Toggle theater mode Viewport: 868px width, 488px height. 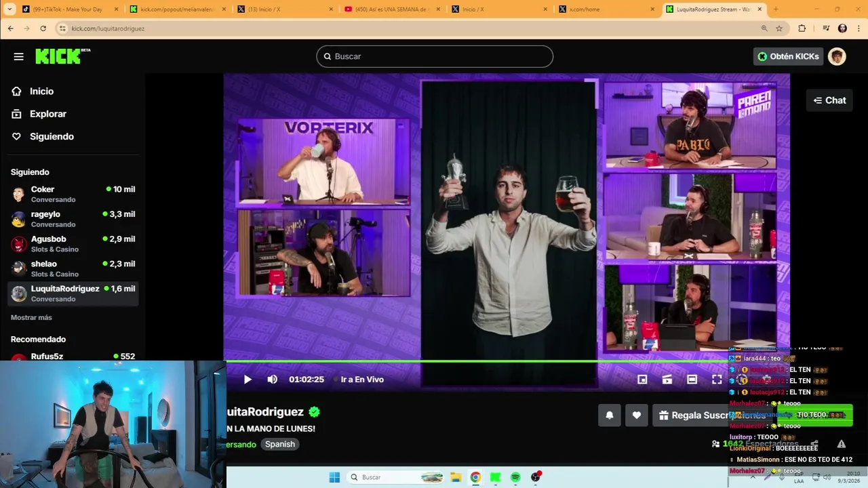[692, 380]
